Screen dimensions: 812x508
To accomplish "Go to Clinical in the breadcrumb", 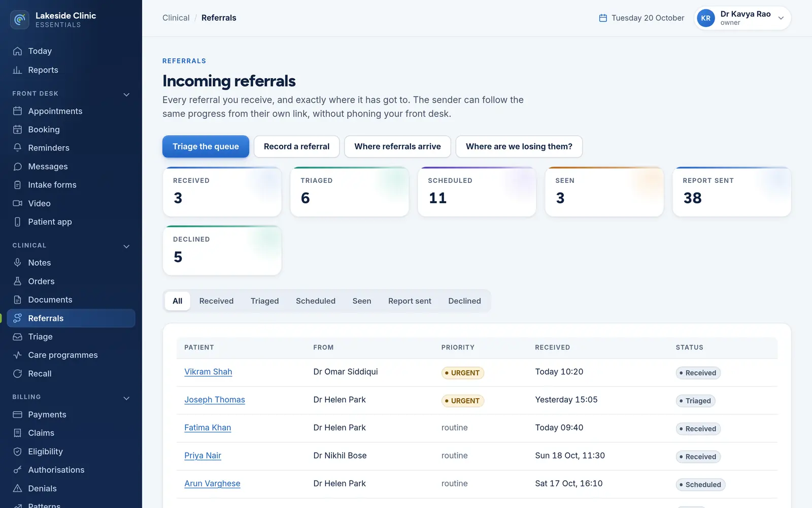I will click(176, 18).
